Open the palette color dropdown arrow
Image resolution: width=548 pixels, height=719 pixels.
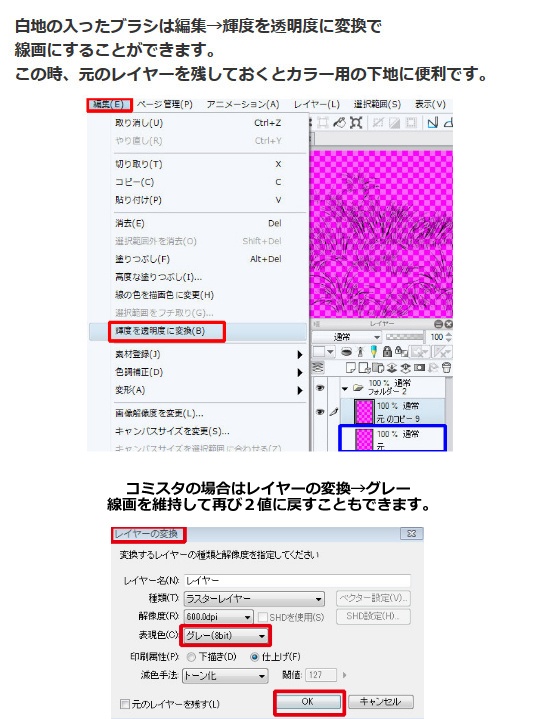331,352
